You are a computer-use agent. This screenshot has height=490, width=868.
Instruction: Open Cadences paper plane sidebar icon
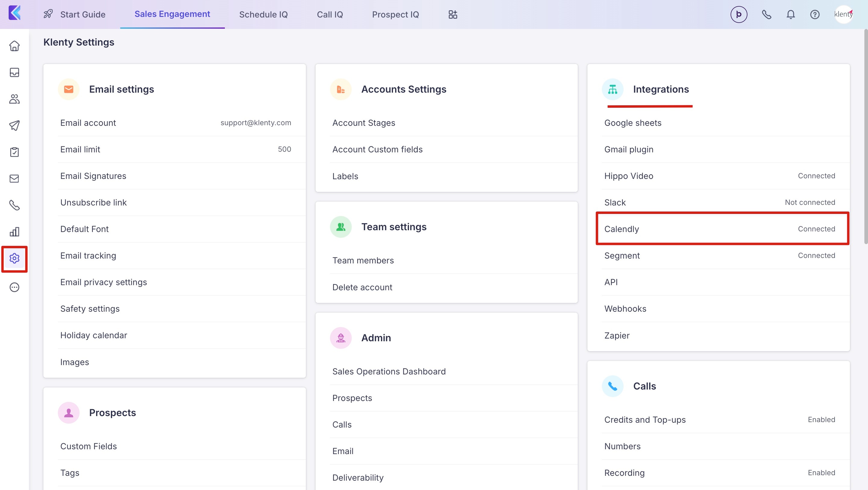(14, 126)
